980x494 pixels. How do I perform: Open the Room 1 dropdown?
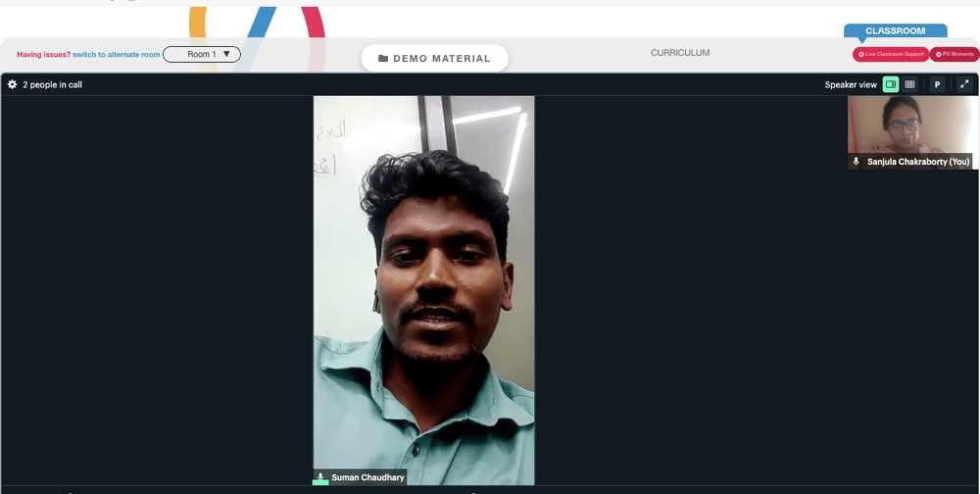(202, 55)
